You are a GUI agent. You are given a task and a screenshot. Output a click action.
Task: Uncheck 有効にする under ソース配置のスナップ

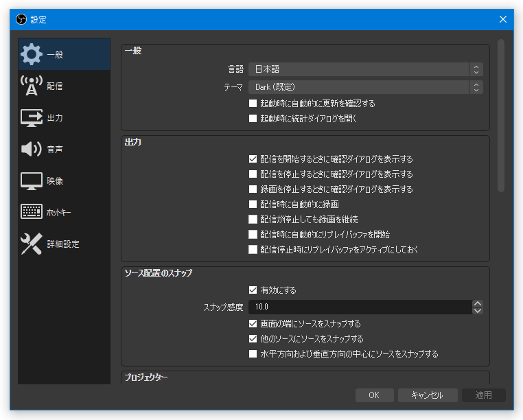[x=253, y=290]
